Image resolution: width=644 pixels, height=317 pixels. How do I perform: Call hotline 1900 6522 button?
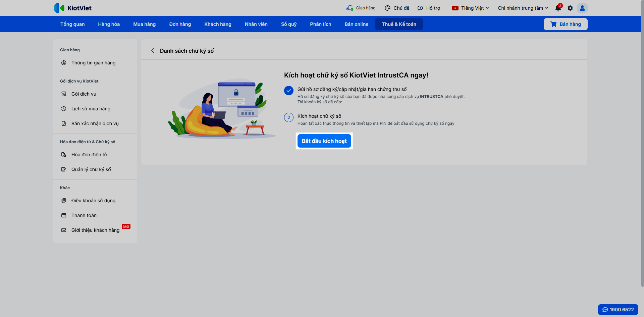coord(618,310)
